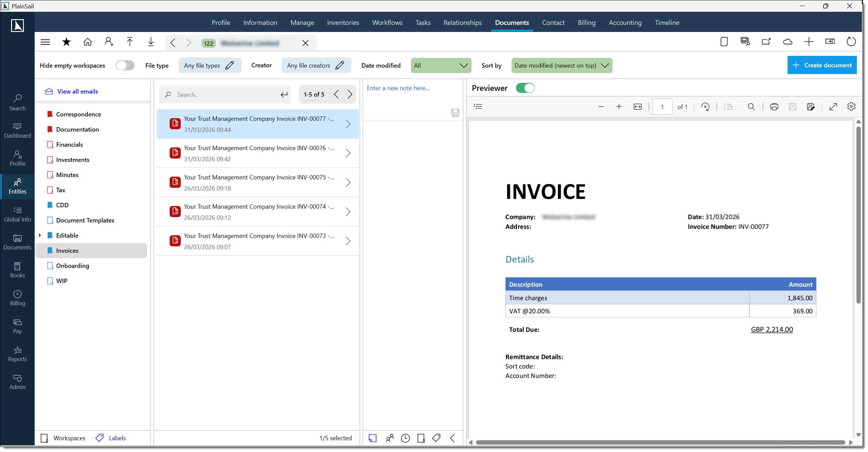
Task: Print the invoice from the previewer toolbar
Action: 774,106
